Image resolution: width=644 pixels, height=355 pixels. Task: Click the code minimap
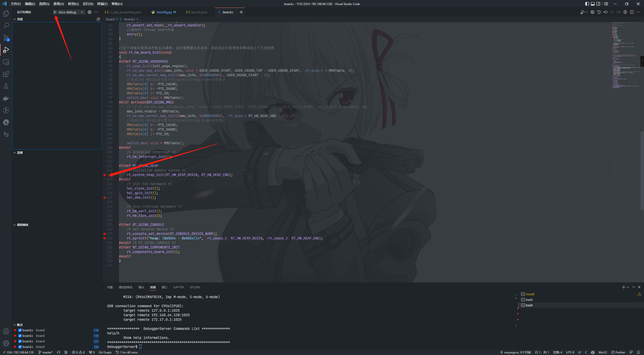pos(626,55)
